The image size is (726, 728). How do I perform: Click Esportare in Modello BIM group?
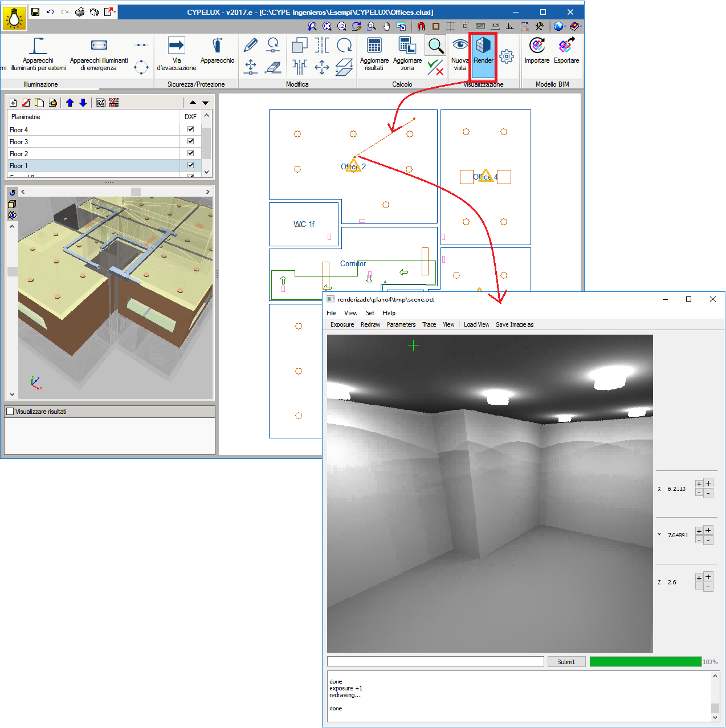click(566, 51)
